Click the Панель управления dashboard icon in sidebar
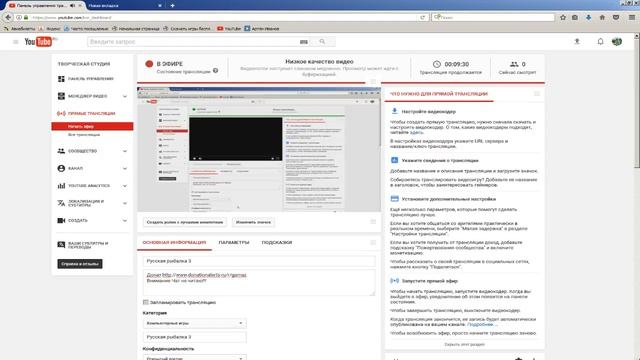The width and height of the screenshot is (640, 360). pyautogui.click(x=61, y=79)
